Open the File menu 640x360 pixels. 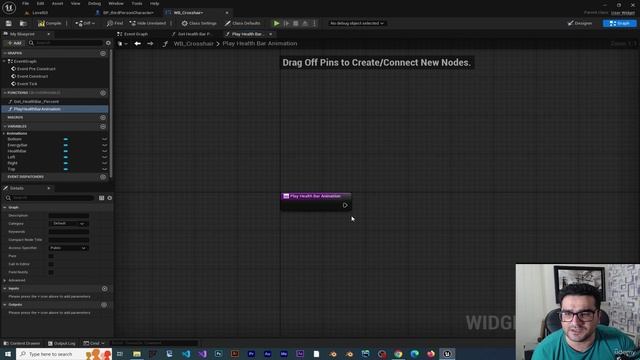[25, 3]
